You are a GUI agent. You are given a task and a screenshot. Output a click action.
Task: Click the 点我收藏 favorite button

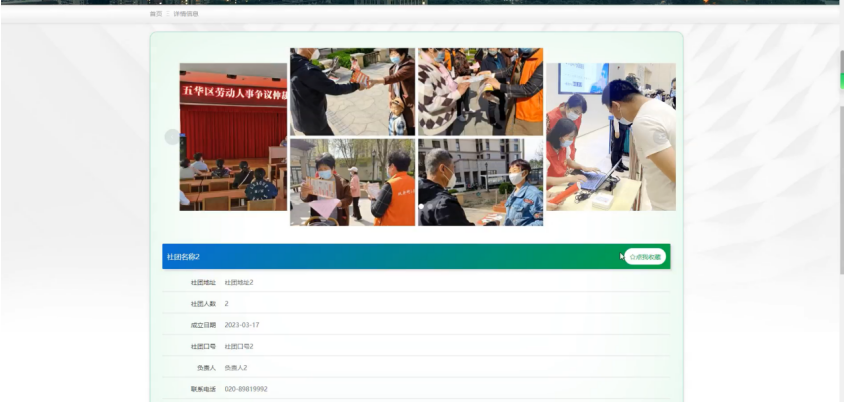[x=645, y=257]
